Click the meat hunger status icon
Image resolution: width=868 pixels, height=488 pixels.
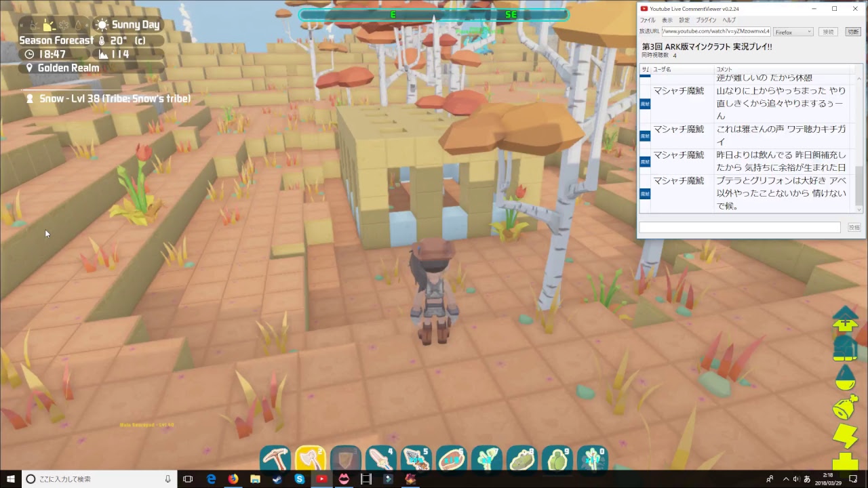845,407
